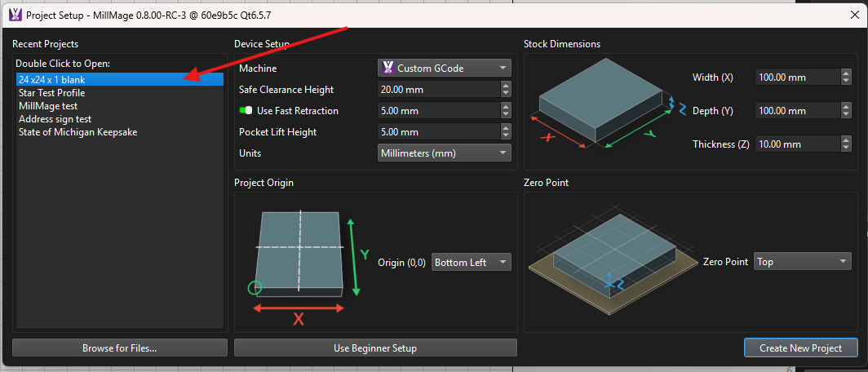Click the Stock Dimensions block illustration
This screenshot has width=868, height=372.
coord(608,104)
